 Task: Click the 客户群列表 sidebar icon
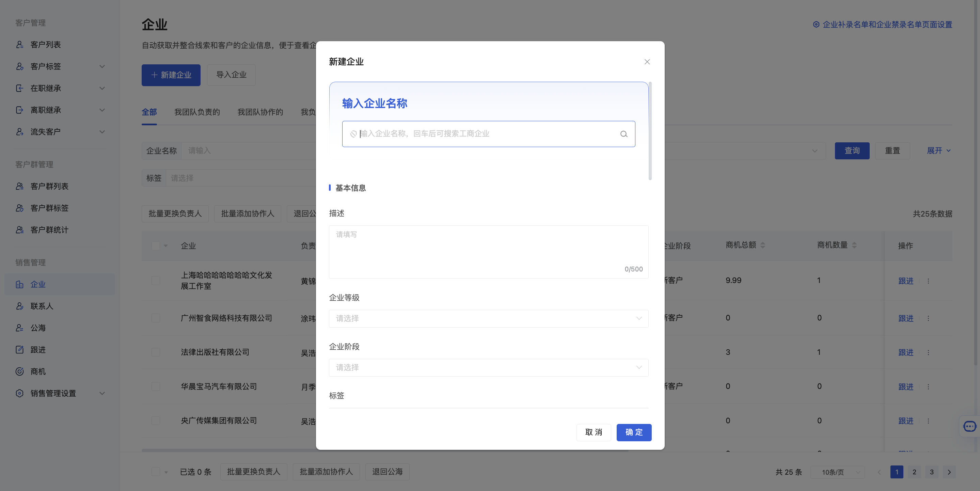[20, 186]
